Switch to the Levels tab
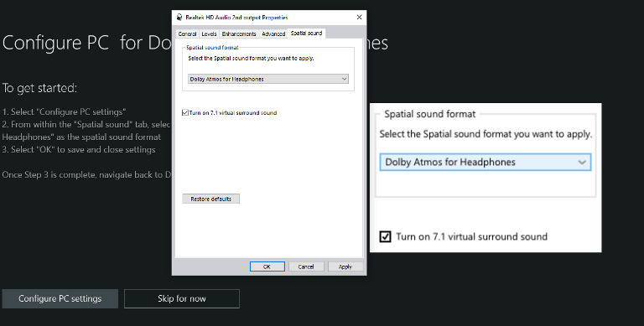644x326 pixels. 209,34
